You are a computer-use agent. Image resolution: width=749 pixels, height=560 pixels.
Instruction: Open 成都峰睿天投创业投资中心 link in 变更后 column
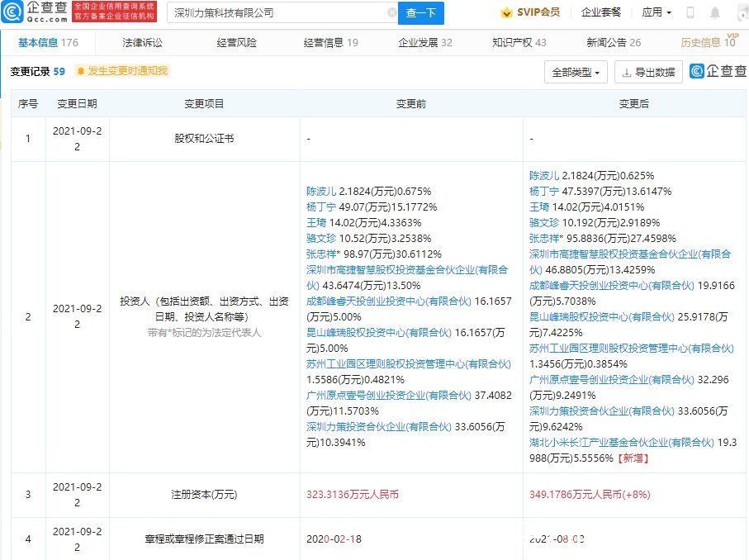611,286
